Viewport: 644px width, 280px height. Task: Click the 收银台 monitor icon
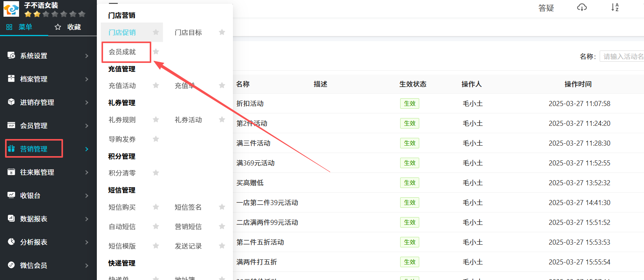click(11, 195)
